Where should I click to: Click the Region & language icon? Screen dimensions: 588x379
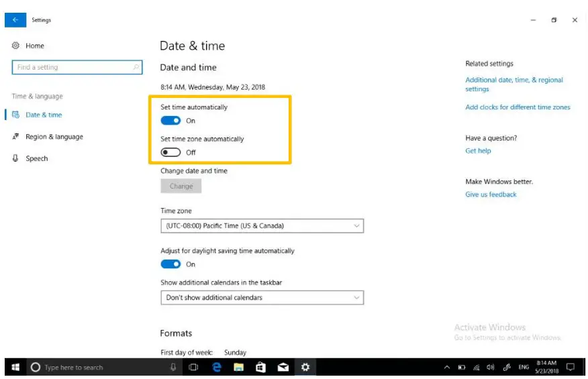coord(15,136)
